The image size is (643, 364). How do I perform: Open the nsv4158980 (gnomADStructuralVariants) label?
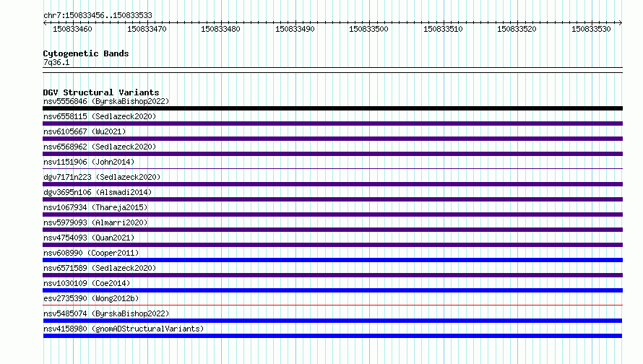coord(124,329)
